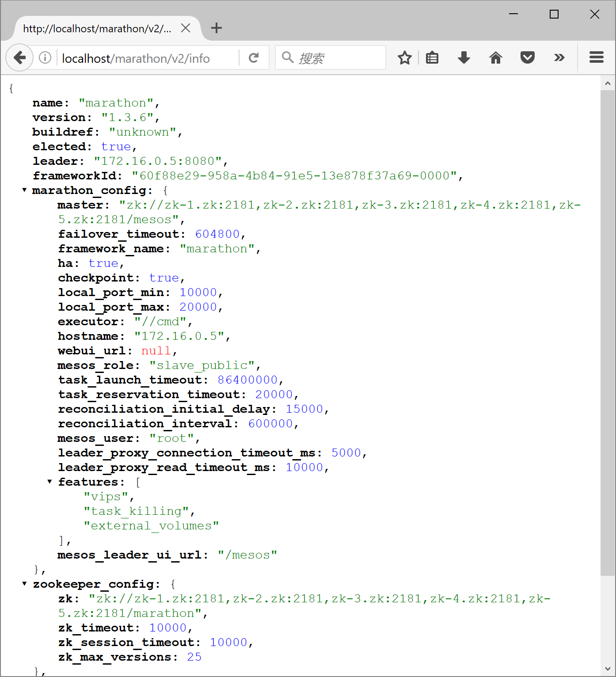Click mesos_user value "root"
616x677 pixels.
(171, 438)
